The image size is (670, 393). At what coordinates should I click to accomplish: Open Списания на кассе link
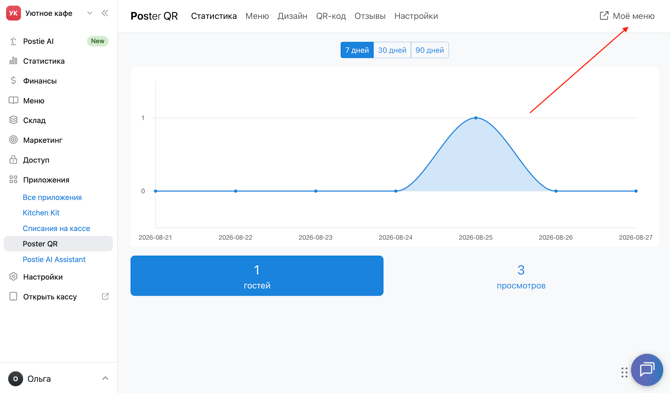pos(56,228)
